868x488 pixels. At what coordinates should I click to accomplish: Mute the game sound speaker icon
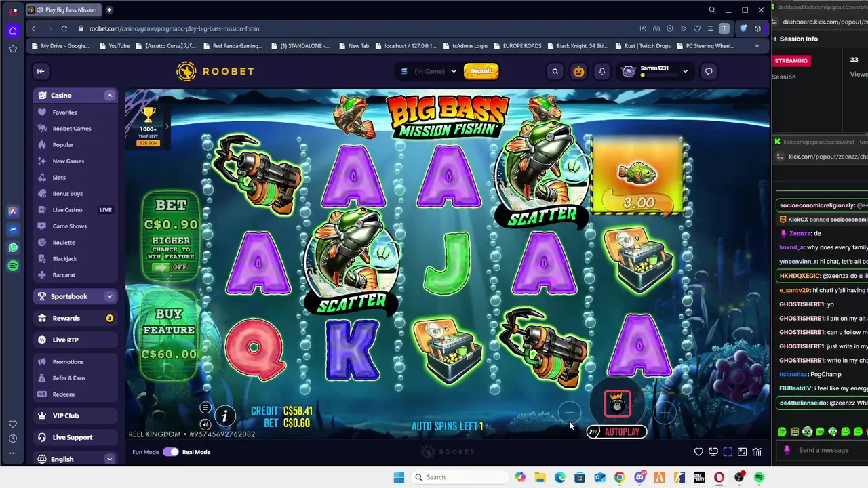[x=205, y=424]
